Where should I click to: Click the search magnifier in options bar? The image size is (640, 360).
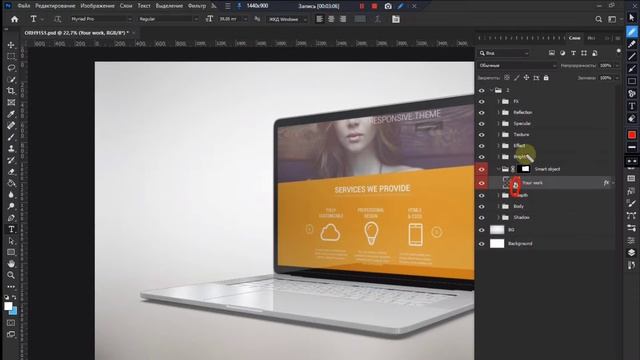click(598, 19)
